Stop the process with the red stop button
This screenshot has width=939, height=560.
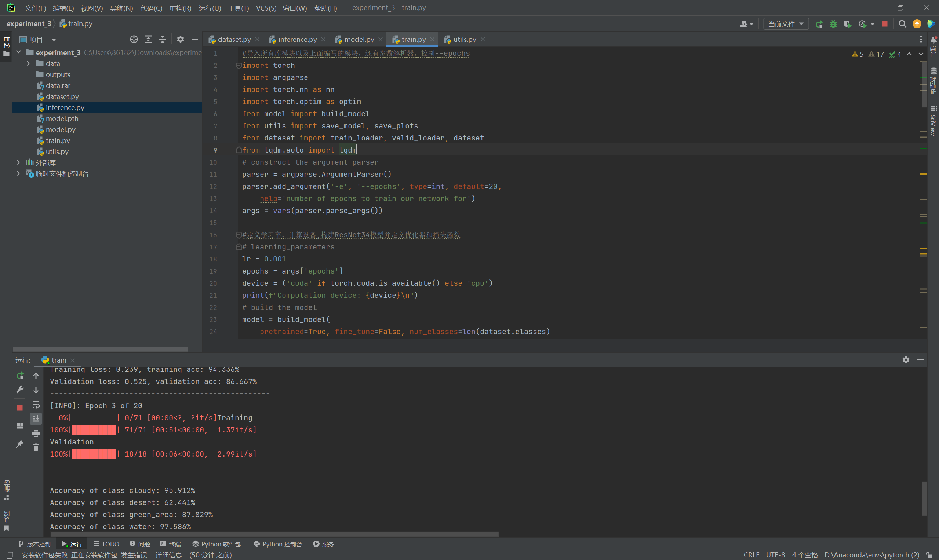(884, 24)
